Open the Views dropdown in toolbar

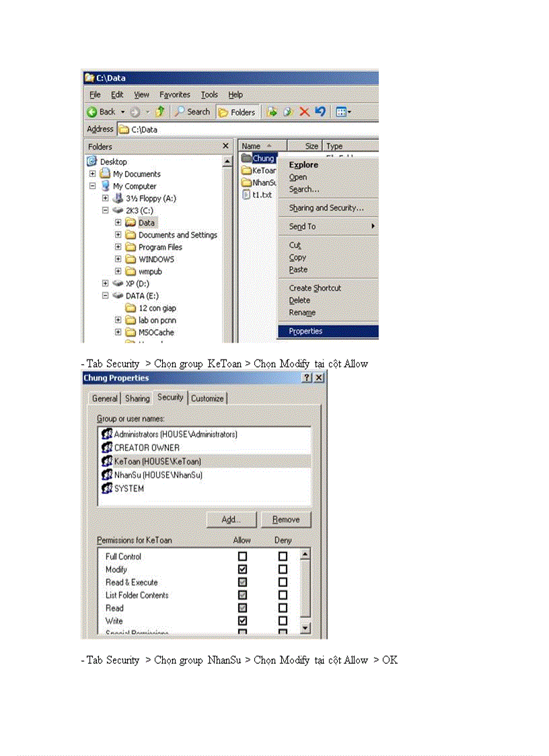344,112
